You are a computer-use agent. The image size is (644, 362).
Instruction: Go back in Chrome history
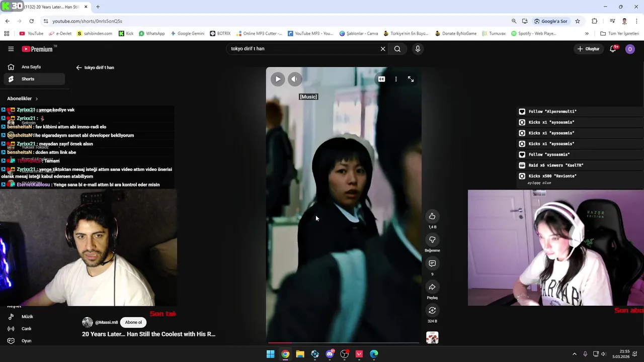coord(7,21)
